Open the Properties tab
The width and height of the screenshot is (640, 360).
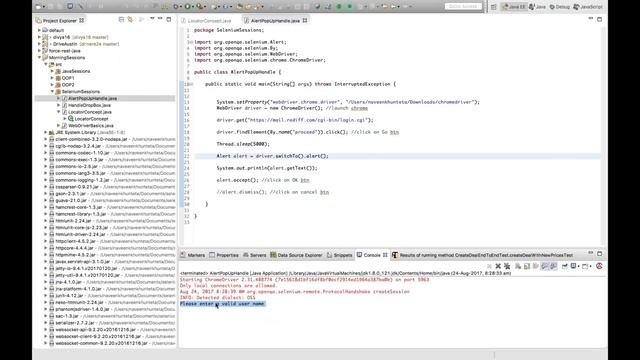[x=224, y=255]
